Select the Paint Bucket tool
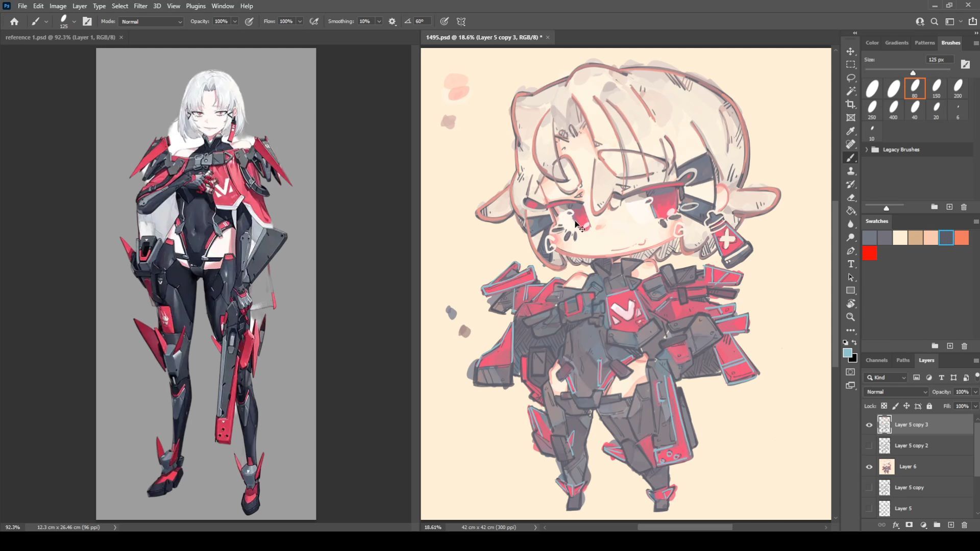Image resolution: width=980 pixels, height=551 pixels. point(850,211)
